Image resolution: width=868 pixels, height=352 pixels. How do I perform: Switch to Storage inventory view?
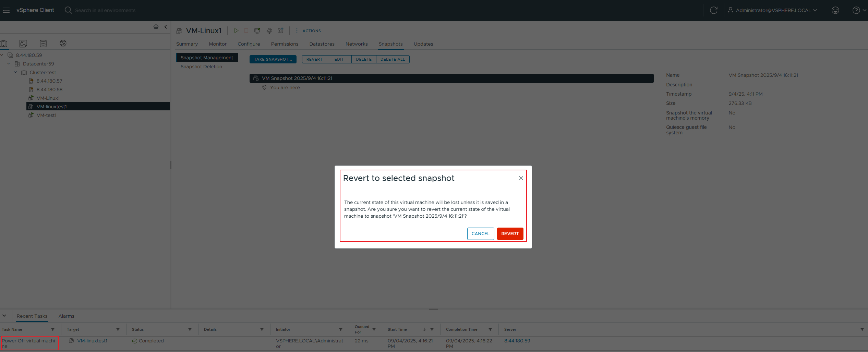(x=43, y=44)
